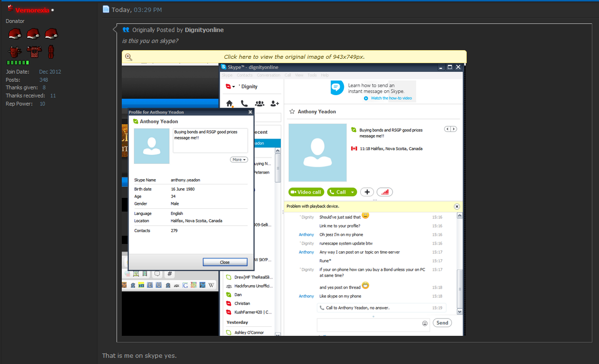Viewport: 599px width, 364px height.
Task: Open Vernorexia's profile name link
Action: pos(32,10)
